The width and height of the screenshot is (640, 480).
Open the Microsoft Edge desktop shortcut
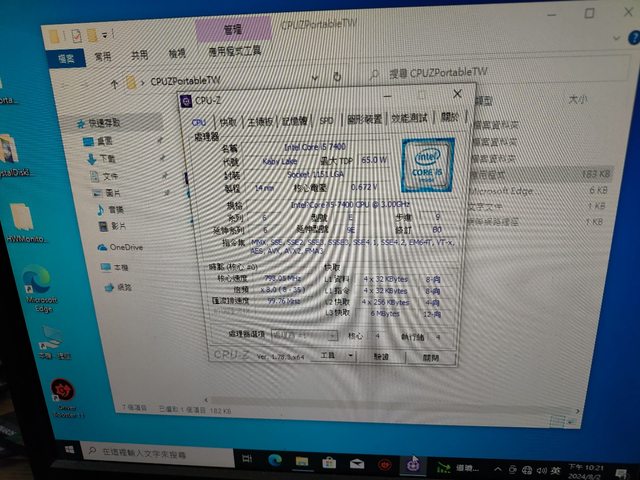click(x=38, y=283)
